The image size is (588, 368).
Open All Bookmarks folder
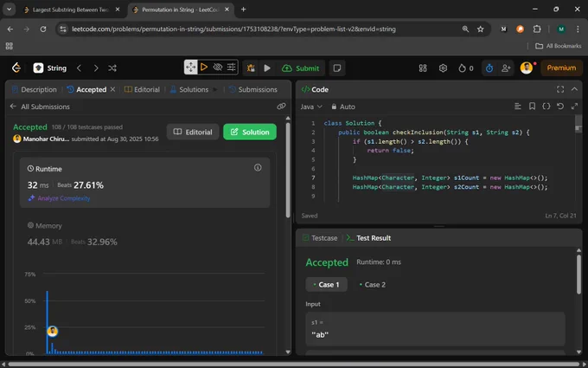pyautogui.click(x=558, y=46)
